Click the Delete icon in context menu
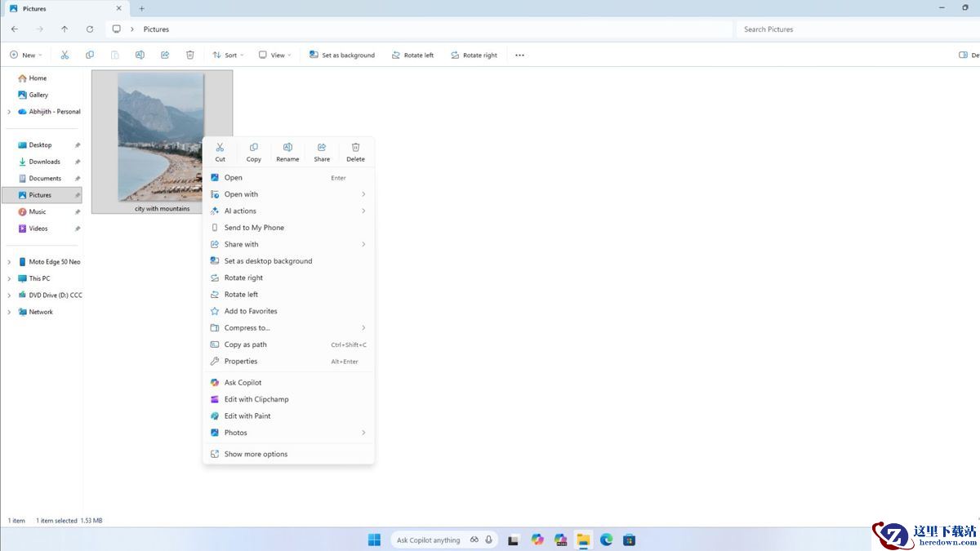The width and height of the screenshot is (980, 551). [x=355, y=148]
